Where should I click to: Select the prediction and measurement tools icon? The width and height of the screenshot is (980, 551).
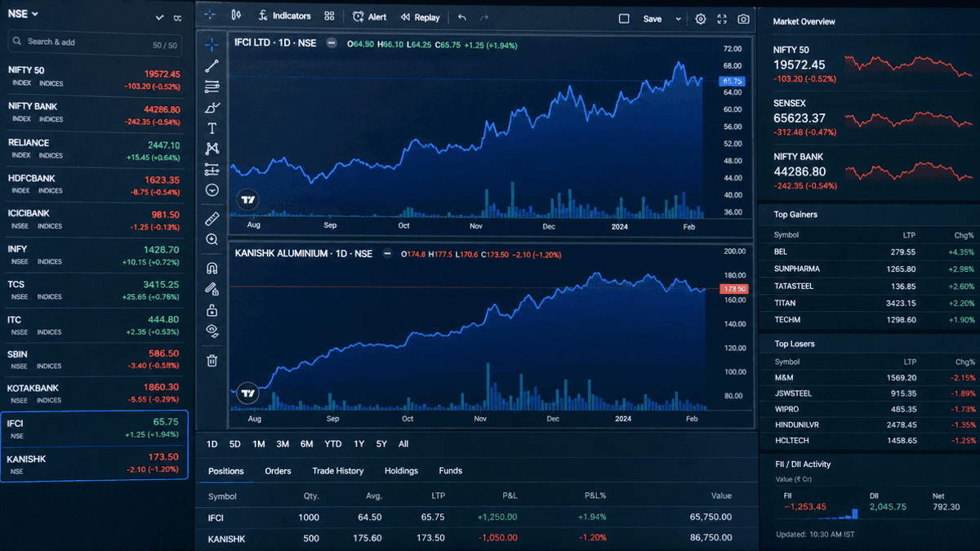[x=212, y=170]
